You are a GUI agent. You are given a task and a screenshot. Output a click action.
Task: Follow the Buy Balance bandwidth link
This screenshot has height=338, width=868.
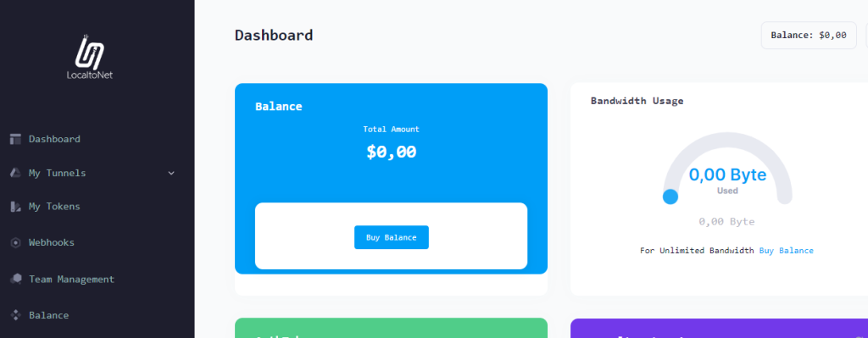point(786,251)
